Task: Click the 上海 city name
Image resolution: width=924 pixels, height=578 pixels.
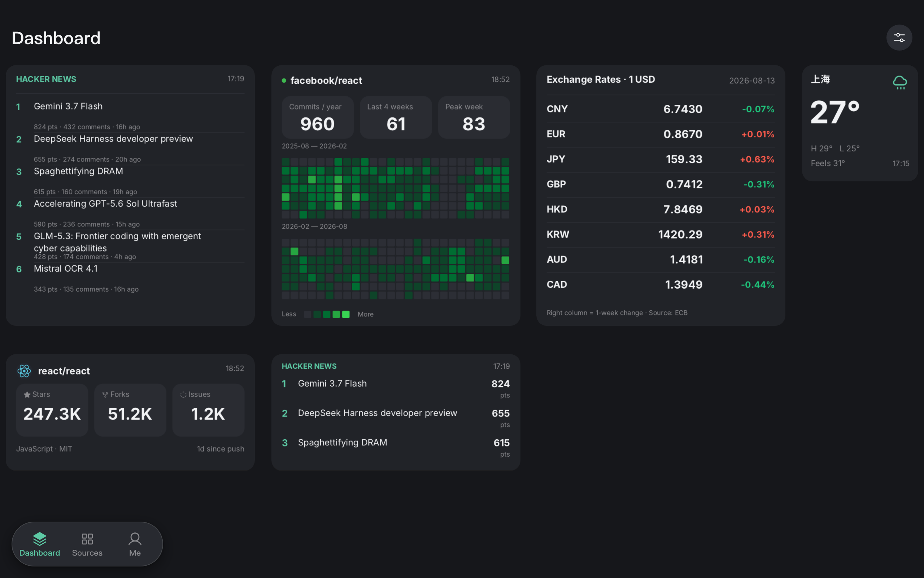Action: click(x=820, y=79)
